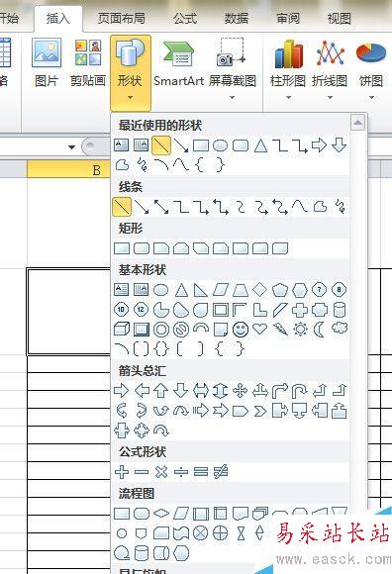The image size is (392, 574).
Task: Choose the double brace shape in 基本形状
Action: pyautogui.click(x=161, y=349)
